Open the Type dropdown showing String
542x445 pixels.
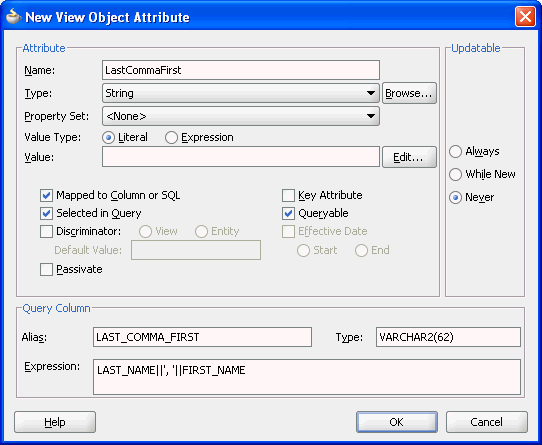pos(241,93)
